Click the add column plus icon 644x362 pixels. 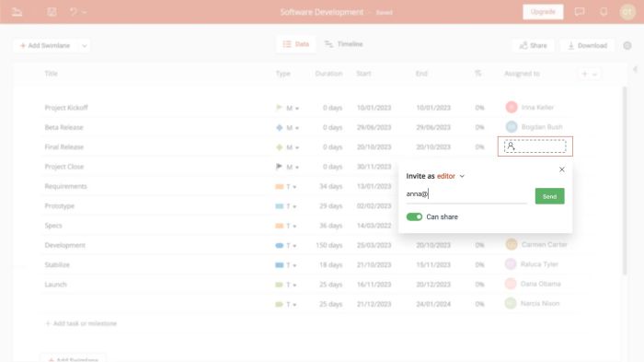(584, 74)
